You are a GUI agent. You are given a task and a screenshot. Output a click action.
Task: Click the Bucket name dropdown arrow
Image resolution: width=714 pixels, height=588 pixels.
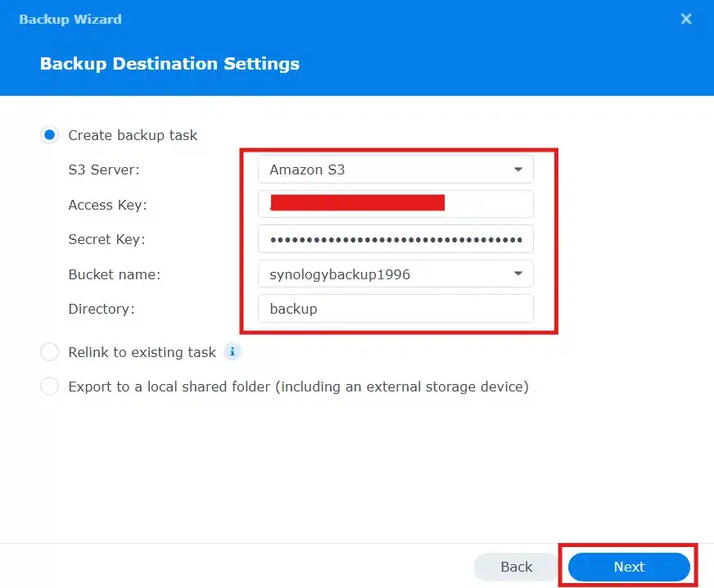click(517, 274)
